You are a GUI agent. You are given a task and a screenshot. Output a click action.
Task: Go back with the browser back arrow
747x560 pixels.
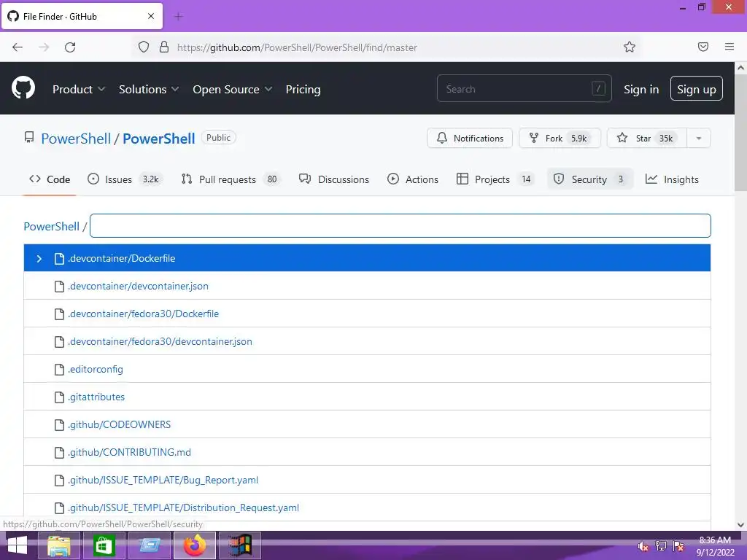18,47
